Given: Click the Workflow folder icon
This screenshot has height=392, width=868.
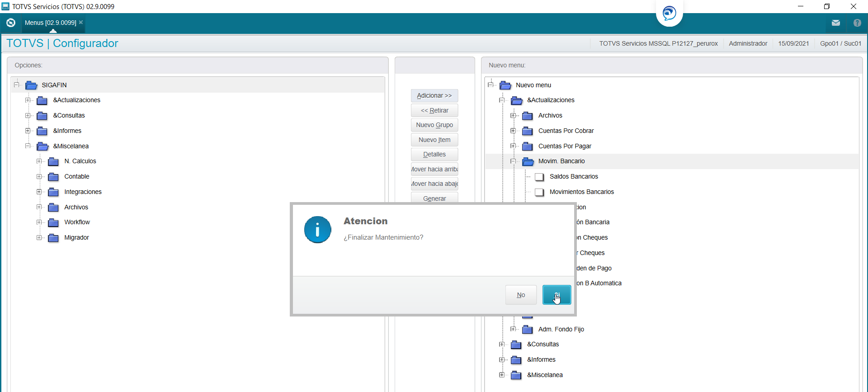Looking at the screenshot, I should point(53,222).
